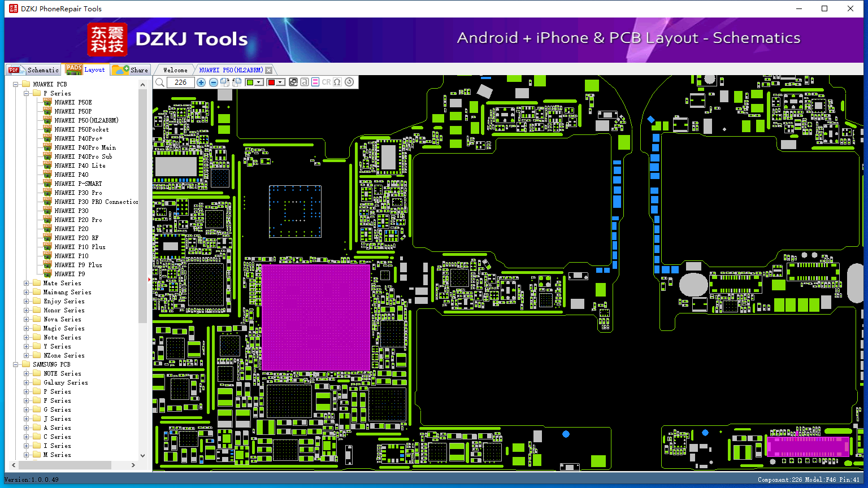The height and width of the screenshot is (488, 868).
Task: Expand the Honor Series folder
Action: pos(27,310)
